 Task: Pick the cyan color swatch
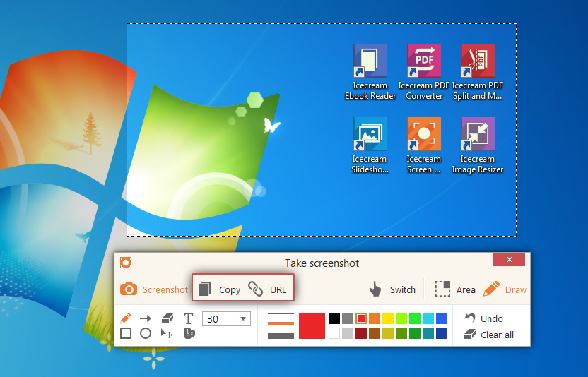(428, 318)
